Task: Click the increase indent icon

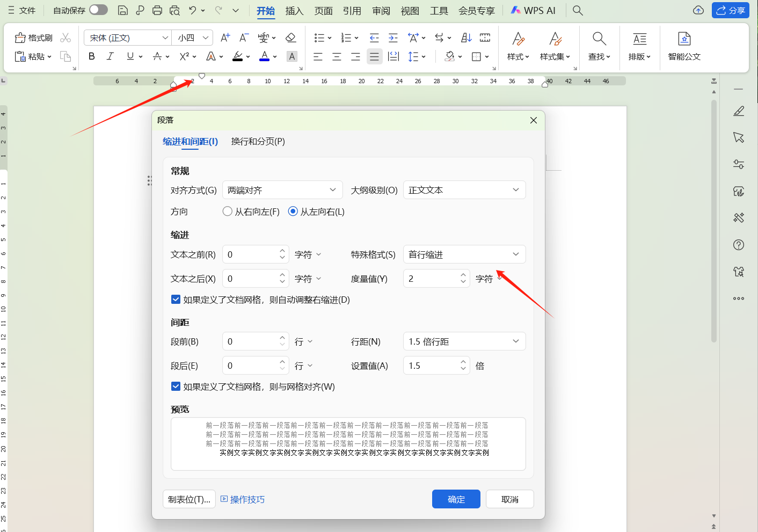Action: (393, 38)
